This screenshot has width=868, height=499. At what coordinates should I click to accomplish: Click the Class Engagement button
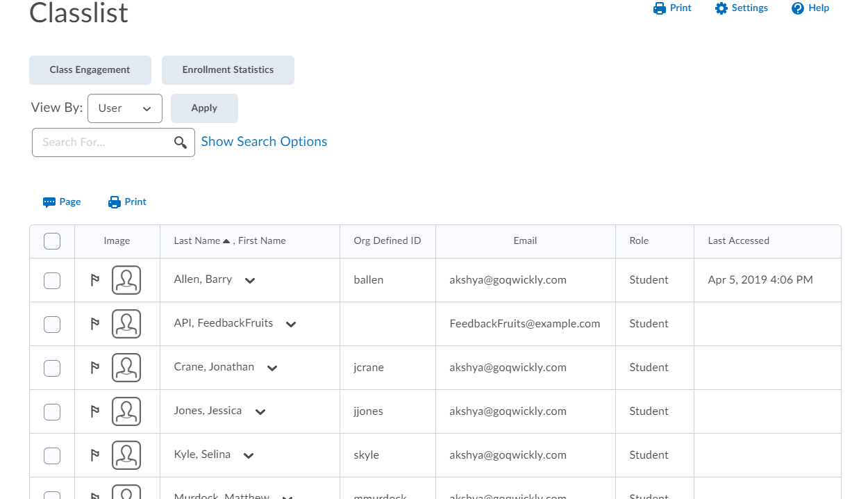90,70
